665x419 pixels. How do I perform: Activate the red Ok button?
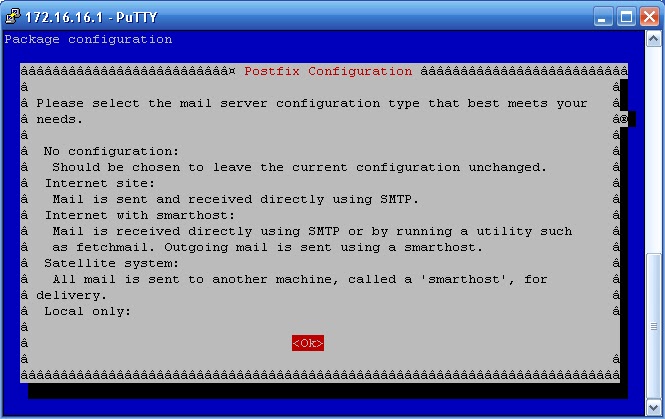click(x=307, y=343)
